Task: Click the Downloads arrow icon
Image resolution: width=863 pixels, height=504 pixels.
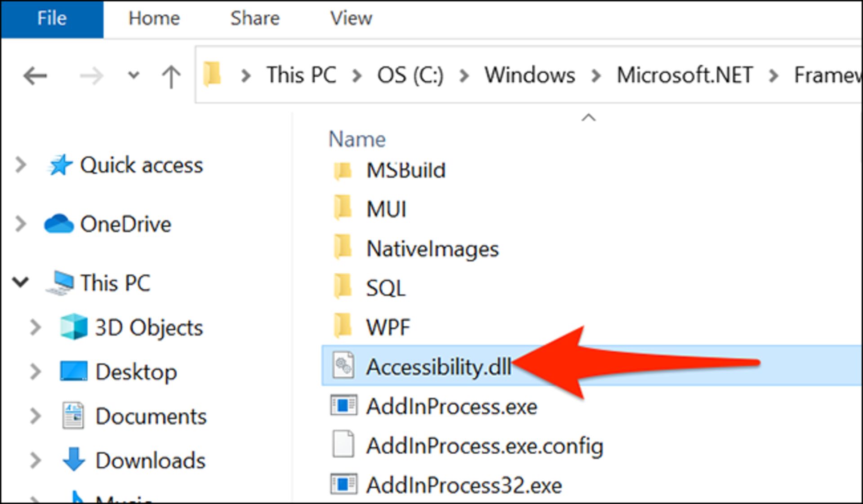Action: (x=74, y=460)
